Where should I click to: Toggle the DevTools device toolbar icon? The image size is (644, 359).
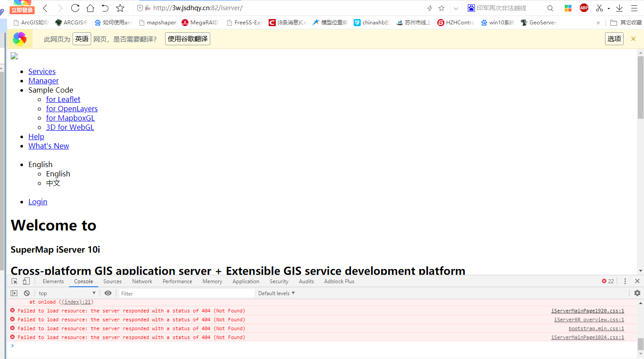point(26,281)
